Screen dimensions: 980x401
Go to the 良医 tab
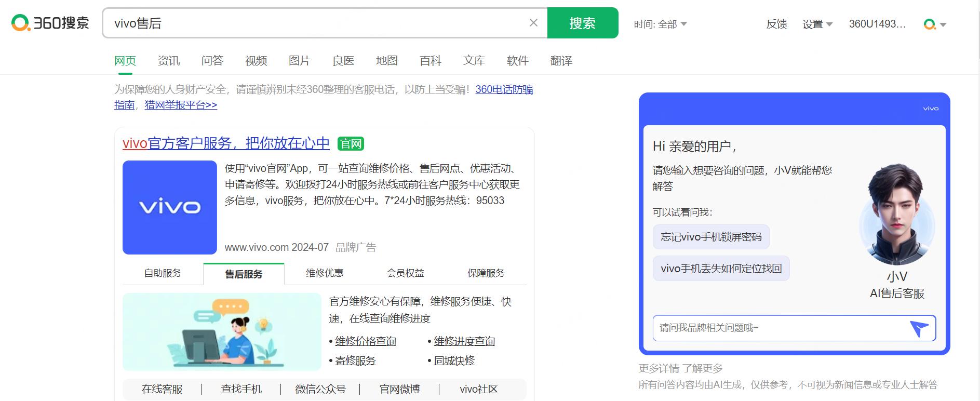coord(343,61)
